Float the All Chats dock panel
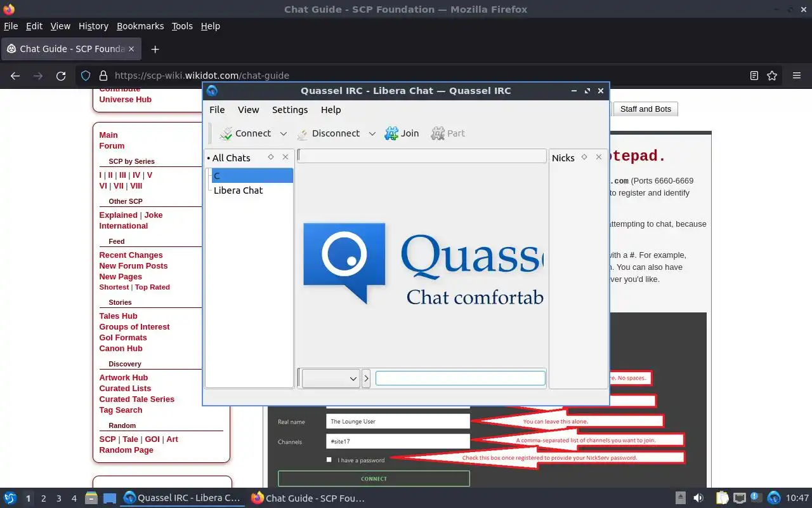 pyautogui.click(x=271, y=157)
